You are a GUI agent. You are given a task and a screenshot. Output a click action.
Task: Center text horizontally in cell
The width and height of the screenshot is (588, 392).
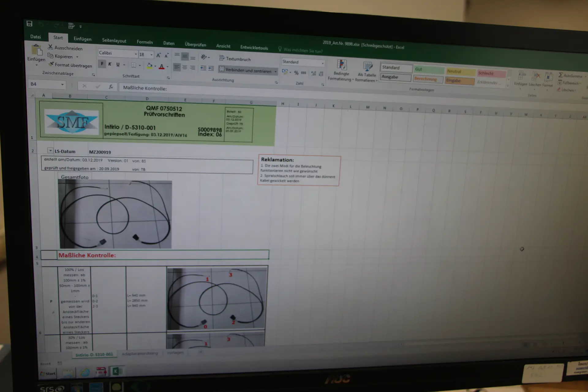[185, 67]
